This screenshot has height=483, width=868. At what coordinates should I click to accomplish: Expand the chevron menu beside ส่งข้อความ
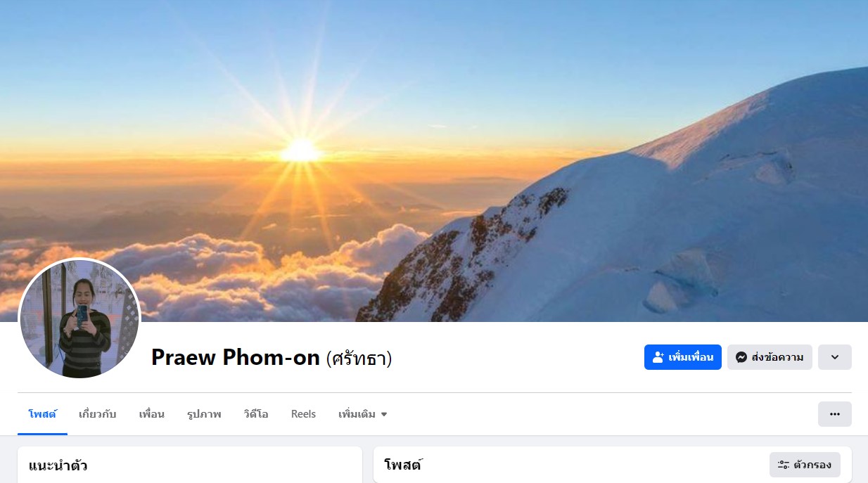point(835,357)
